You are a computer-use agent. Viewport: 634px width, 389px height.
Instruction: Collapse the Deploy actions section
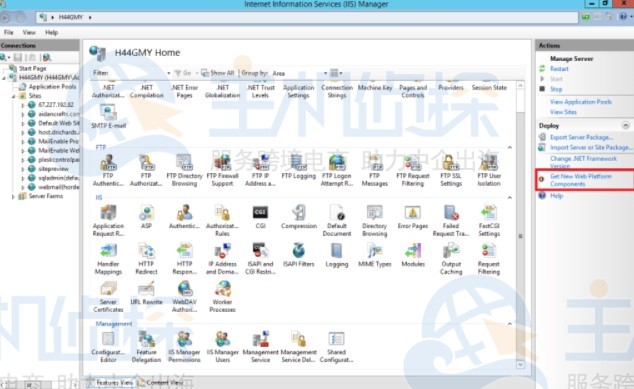pyautogui.click(x=626, y=125)
